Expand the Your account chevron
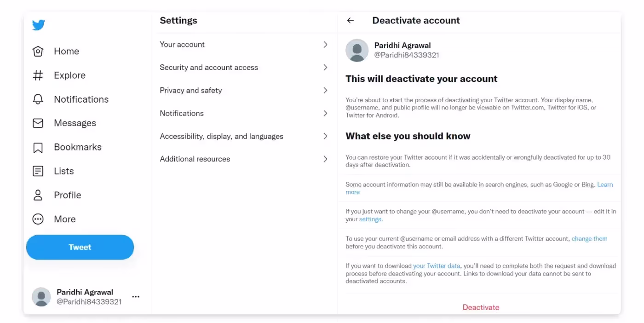The width and height of the screenshot is (644, 323). [325, 45]
